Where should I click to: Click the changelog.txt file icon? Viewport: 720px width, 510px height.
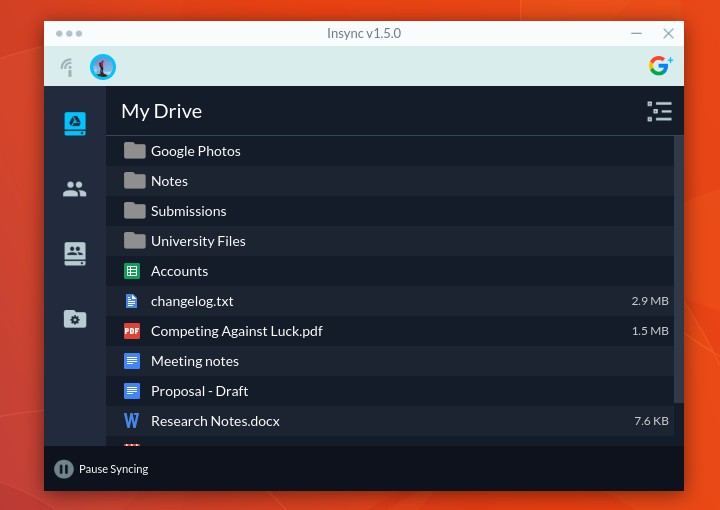[x=132, y=301]
